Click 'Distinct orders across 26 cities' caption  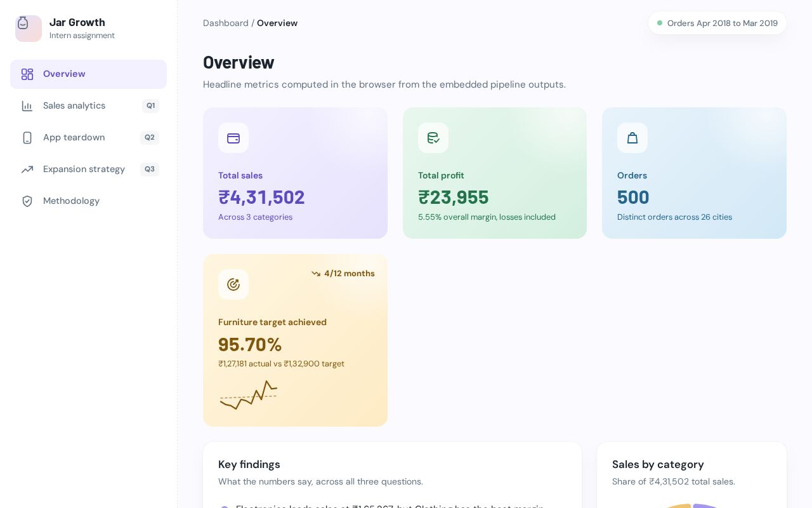click(x=674, y=217)
